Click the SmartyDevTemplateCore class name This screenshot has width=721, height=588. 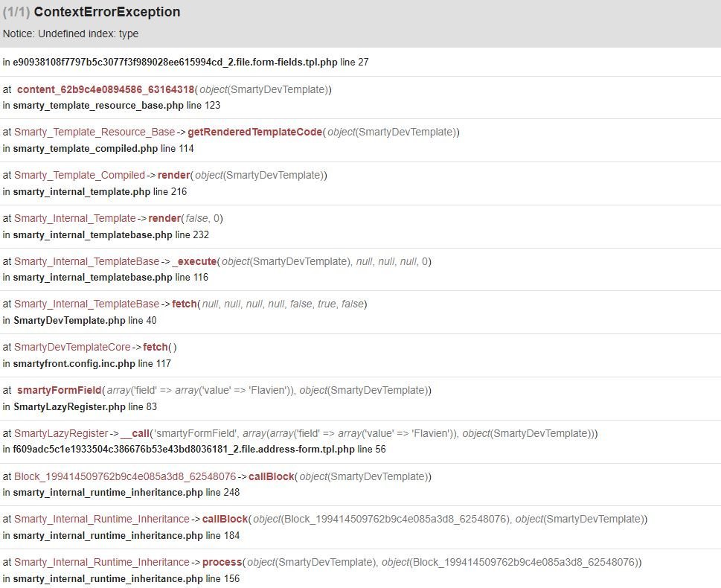coord(73,347)
